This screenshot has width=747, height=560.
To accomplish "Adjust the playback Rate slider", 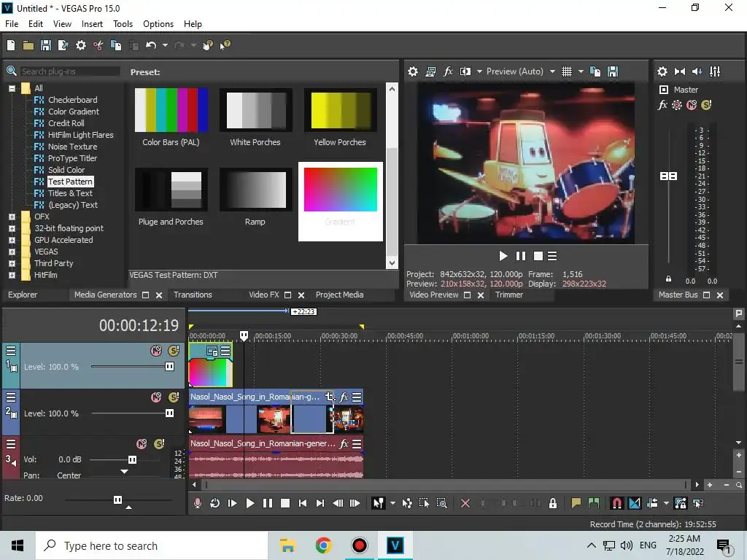I will (x=117, y=499).
